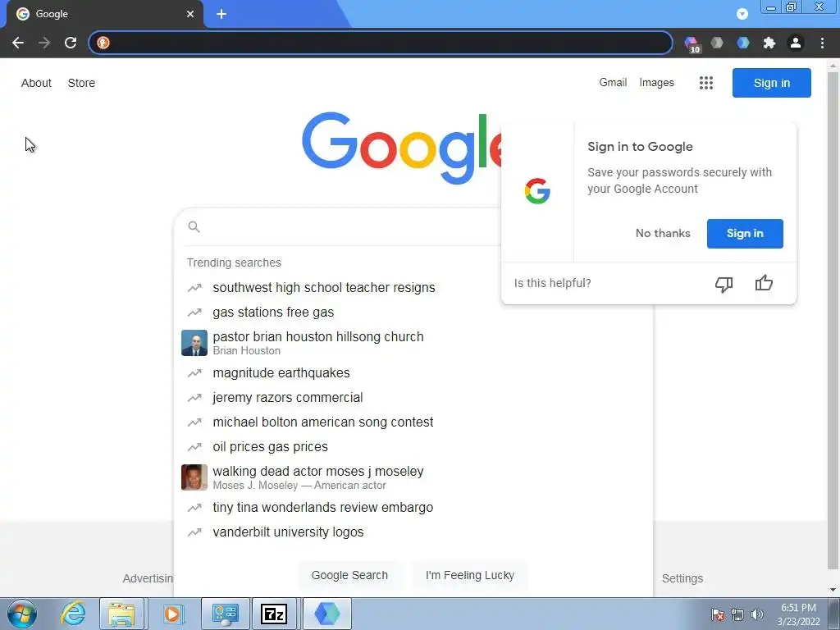Select suggestion jeremy razors commercial

[413, 398]
